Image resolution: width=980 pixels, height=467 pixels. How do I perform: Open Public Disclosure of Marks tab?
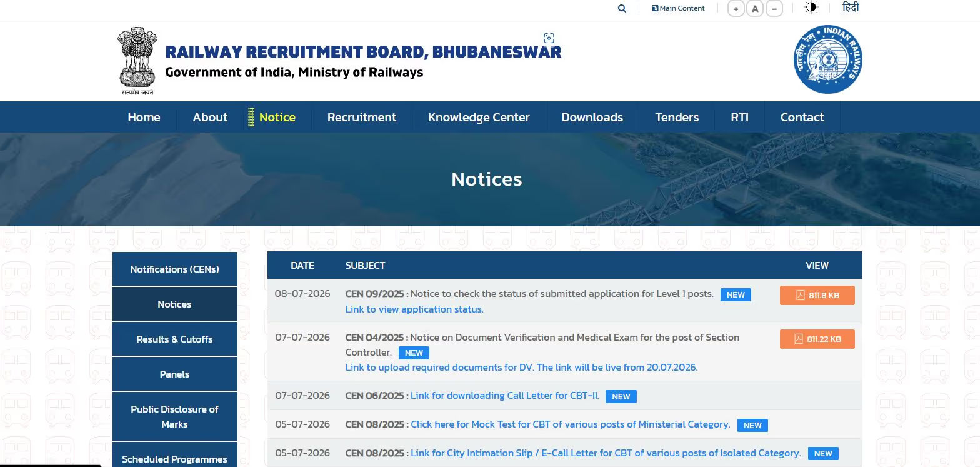[175, 416]
